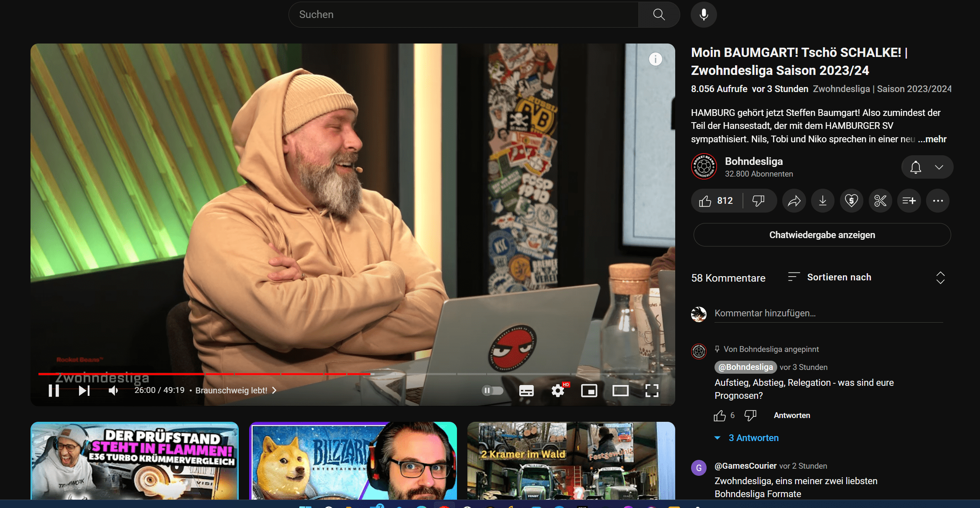The height and width of the screenshot is (508, 980).
Task: Download the video
Action: coord(823,201)
